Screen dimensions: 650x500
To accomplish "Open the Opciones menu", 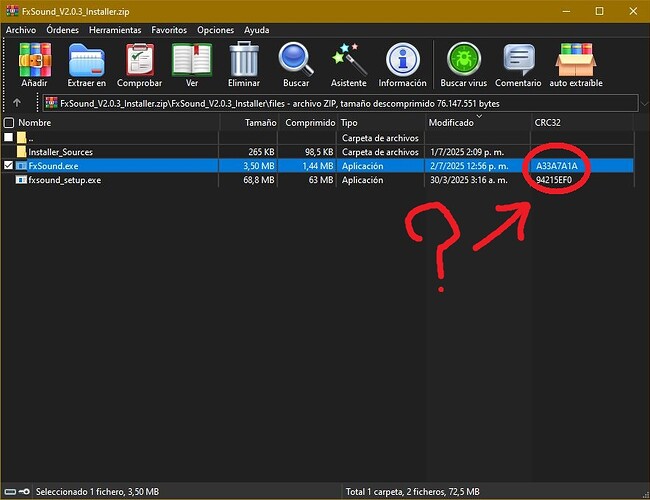I will 216,30.
